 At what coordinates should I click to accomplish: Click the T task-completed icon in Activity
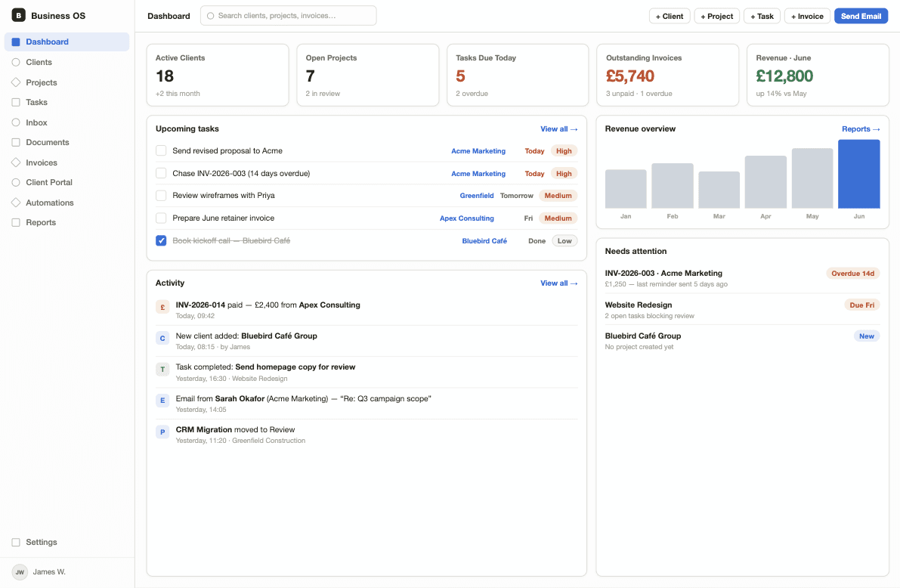tap(162, 370)
